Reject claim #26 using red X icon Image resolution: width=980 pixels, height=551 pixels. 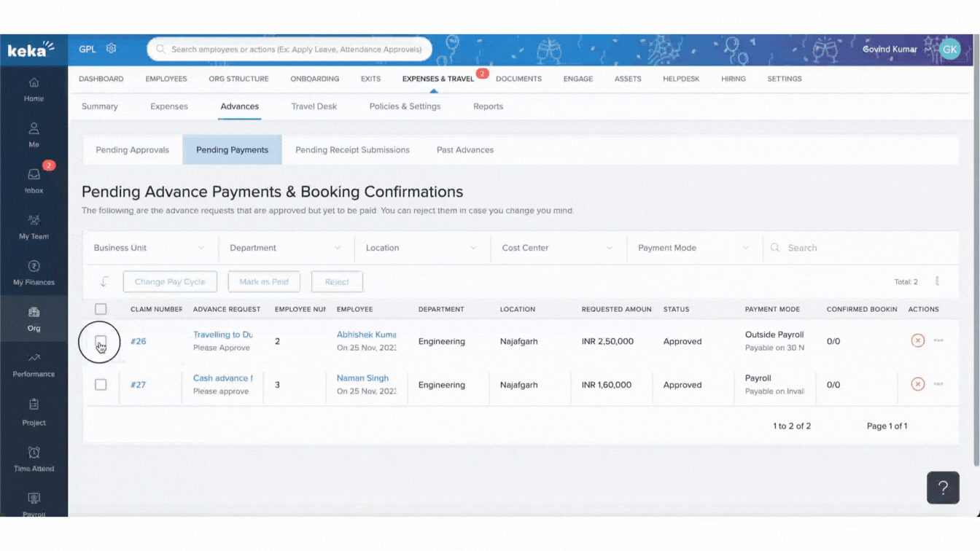(x=917, y=340)
